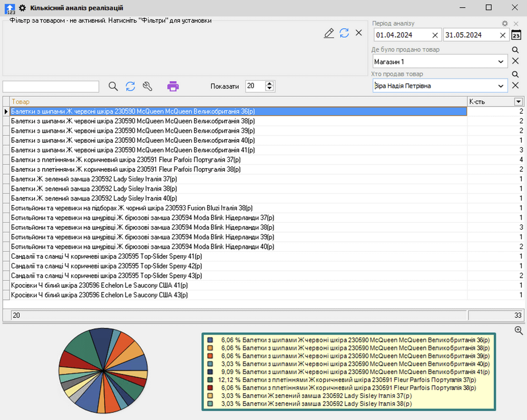Open the calendar date picker icon
527x420 pixels.
pos(516,35)
